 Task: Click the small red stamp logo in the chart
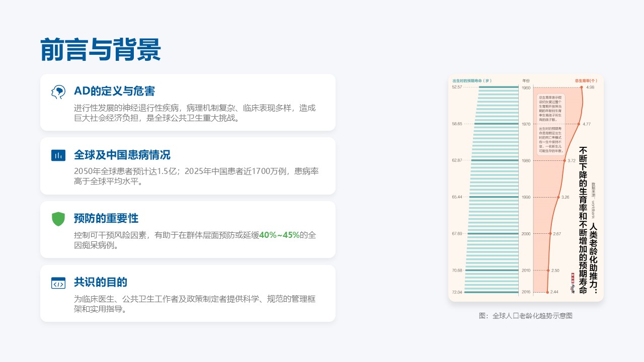pos(572,283)
